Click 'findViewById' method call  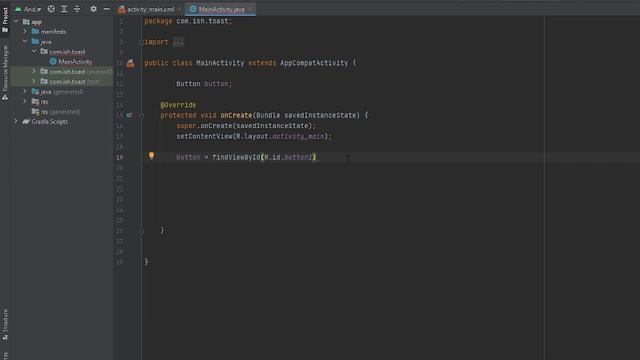236,157
